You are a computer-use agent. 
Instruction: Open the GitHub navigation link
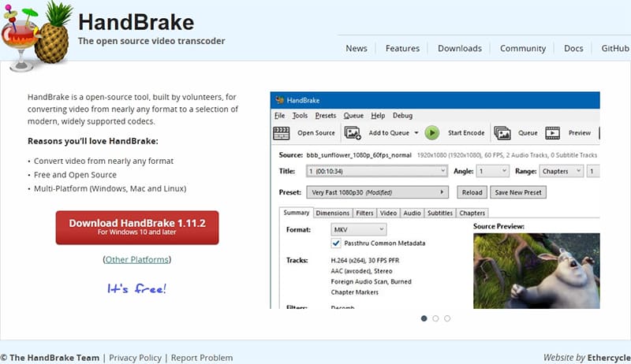point(615,48)
